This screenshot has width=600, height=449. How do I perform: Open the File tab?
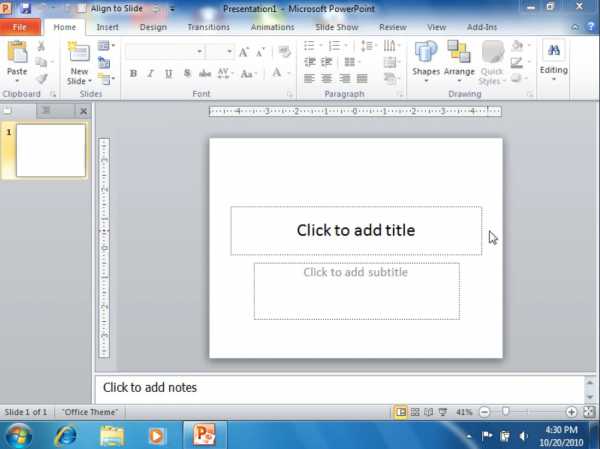(20, 27)
